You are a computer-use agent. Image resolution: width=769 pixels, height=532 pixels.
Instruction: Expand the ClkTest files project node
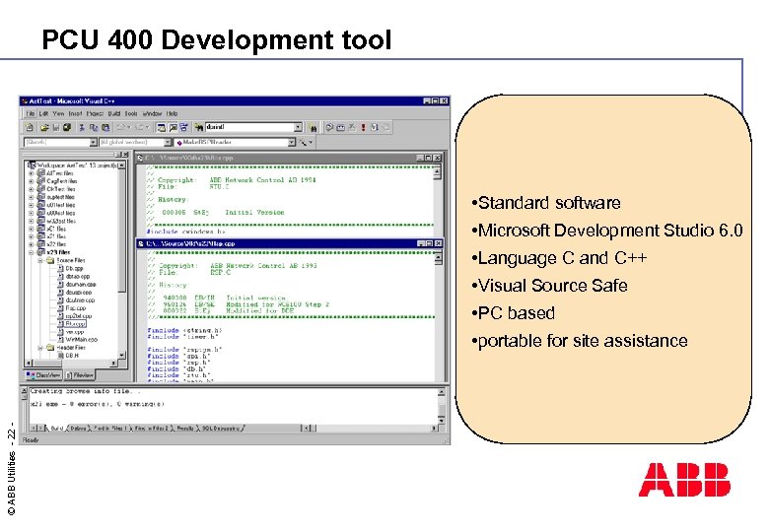point(31,189)
